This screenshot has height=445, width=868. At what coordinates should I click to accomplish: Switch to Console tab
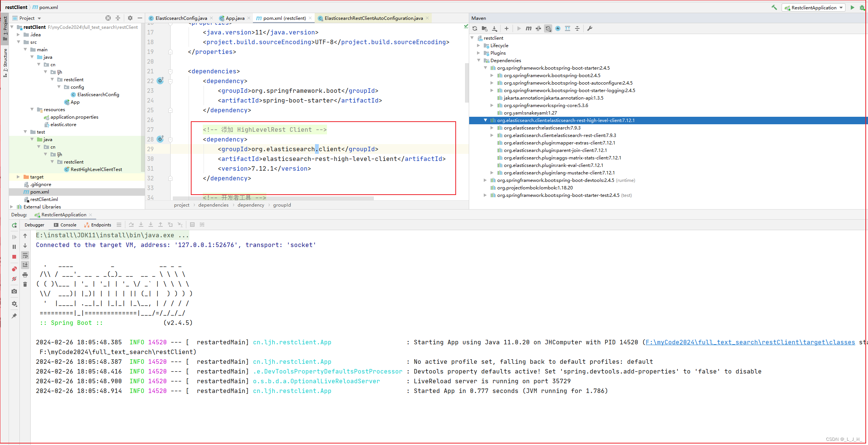point(65,225)
